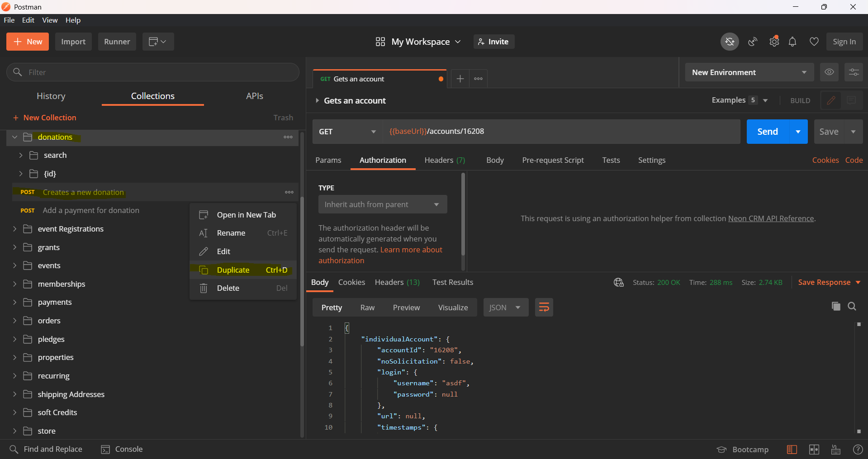
Task: Open the Pre-request Script tab
Action: pos(553,160)
